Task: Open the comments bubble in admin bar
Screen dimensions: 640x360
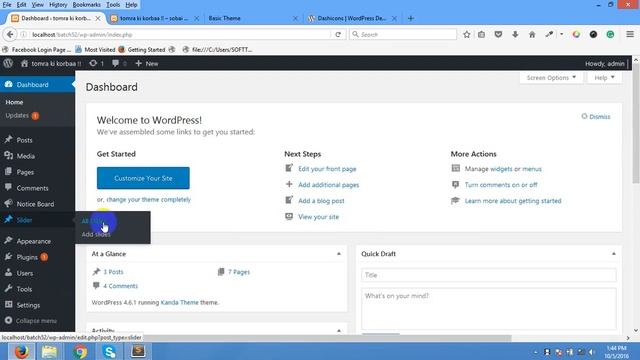Action: (x=116, y=63)
